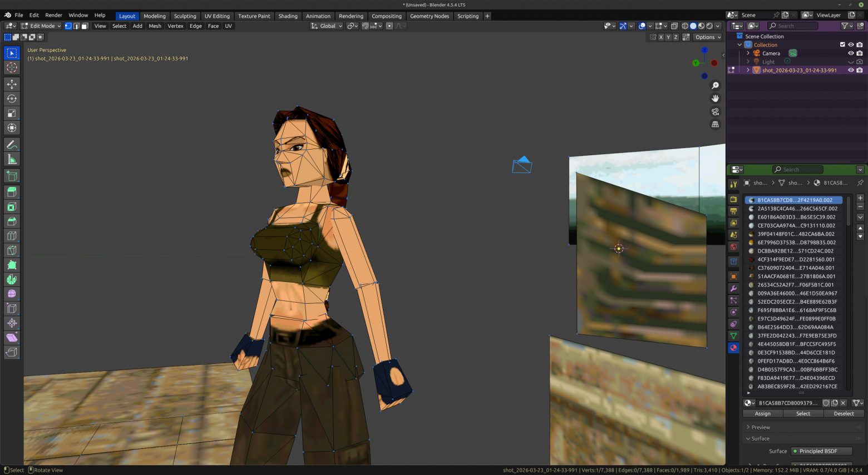Image resolution: width=868 pixels, height=475 pixels.
Task: Uncheck the Collection exclude checkbox
Action: point(842,44)
